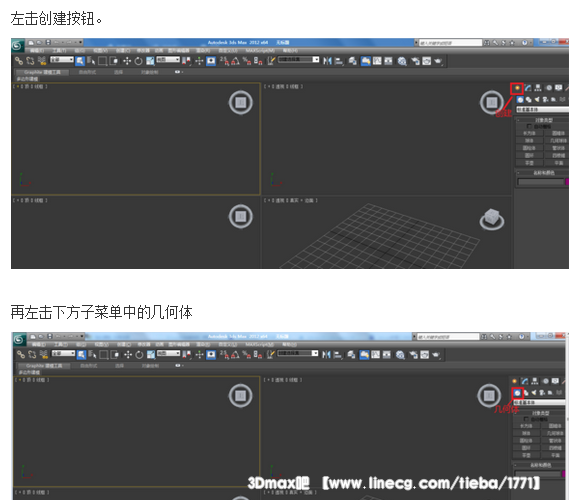Click 四棱锥 (Pyramid) button in first screenshot
Screen dimensions: 569x500
558,155
